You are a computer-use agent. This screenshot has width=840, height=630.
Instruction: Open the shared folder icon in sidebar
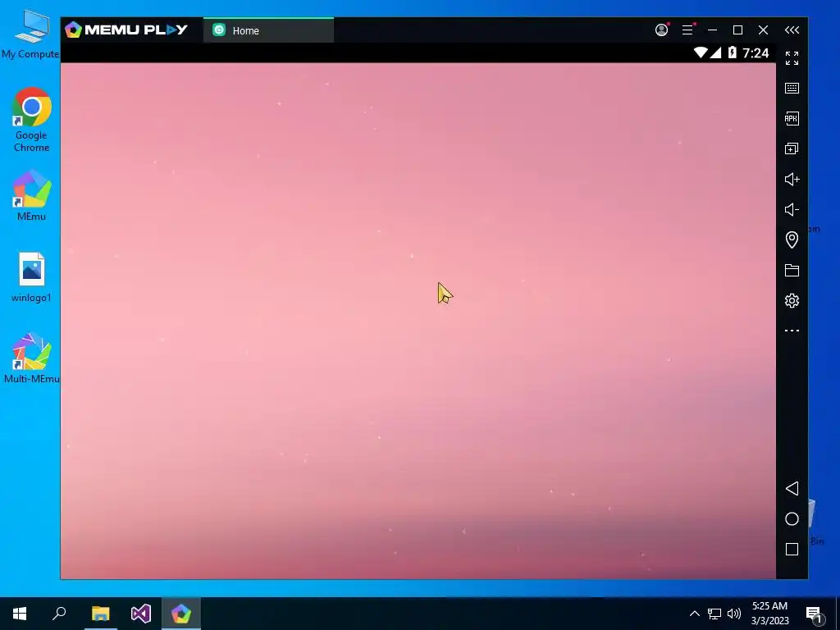point(792,270)
